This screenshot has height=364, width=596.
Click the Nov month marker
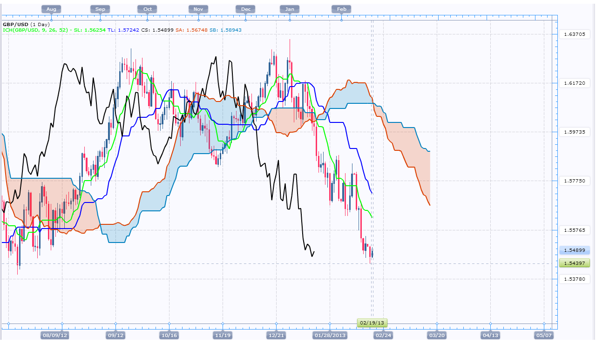tap(198, 9)
